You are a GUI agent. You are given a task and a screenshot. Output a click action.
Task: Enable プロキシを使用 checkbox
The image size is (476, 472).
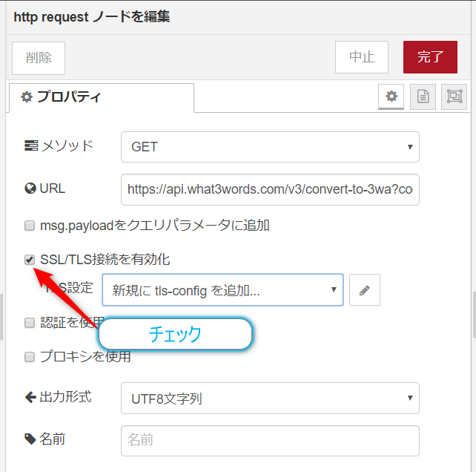(30, 357)
